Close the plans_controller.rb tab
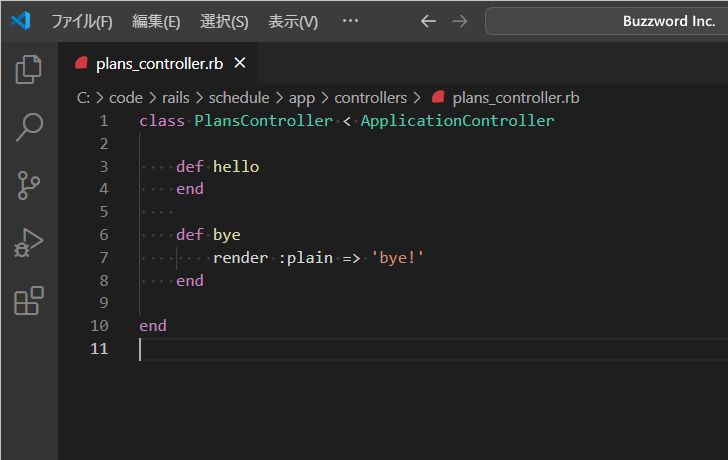The height and width of the screenshot is (460, 728). [x=240, y=63]
